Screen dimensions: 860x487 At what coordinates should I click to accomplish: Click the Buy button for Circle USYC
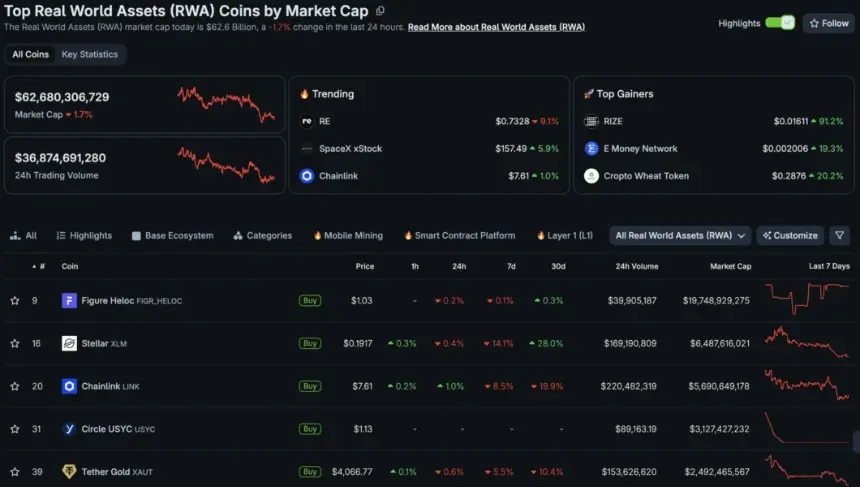310,429
